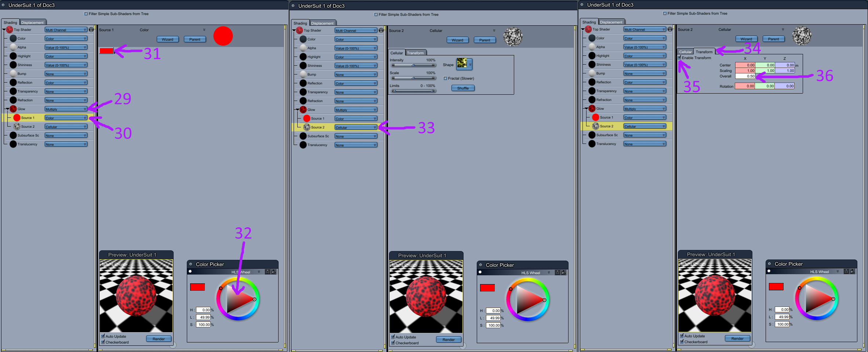Click the first Color Picker header icon in Source 1 window
868x352 pixels.
click(268, 272)
